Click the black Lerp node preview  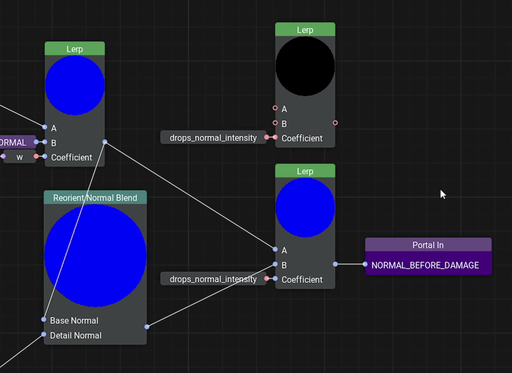[305, 66]
